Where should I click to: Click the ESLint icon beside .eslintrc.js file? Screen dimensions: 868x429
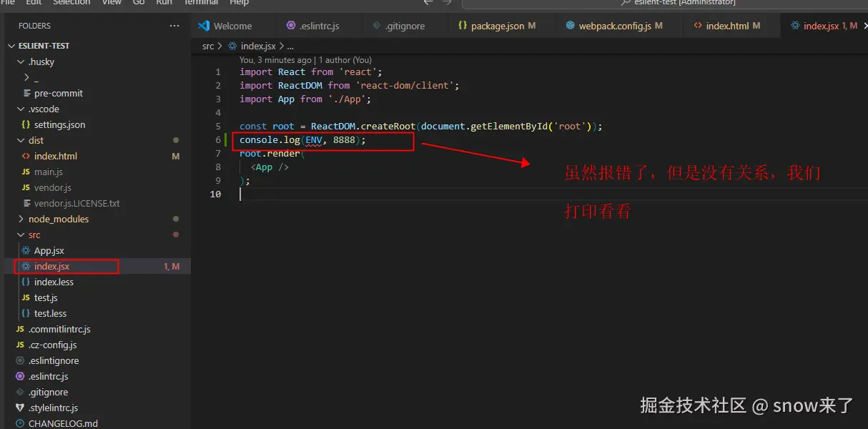coord(20,376)
